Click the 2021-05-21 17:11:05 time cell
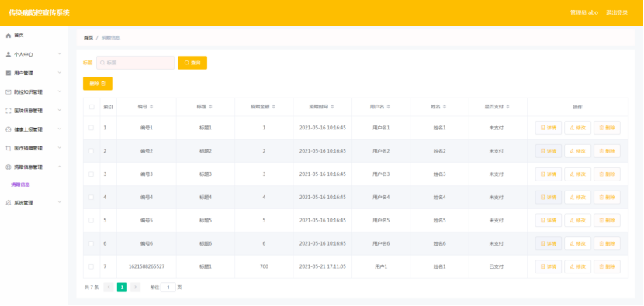Screen dimensions: 644x306 pyautogui.click(x=323, y=266)
